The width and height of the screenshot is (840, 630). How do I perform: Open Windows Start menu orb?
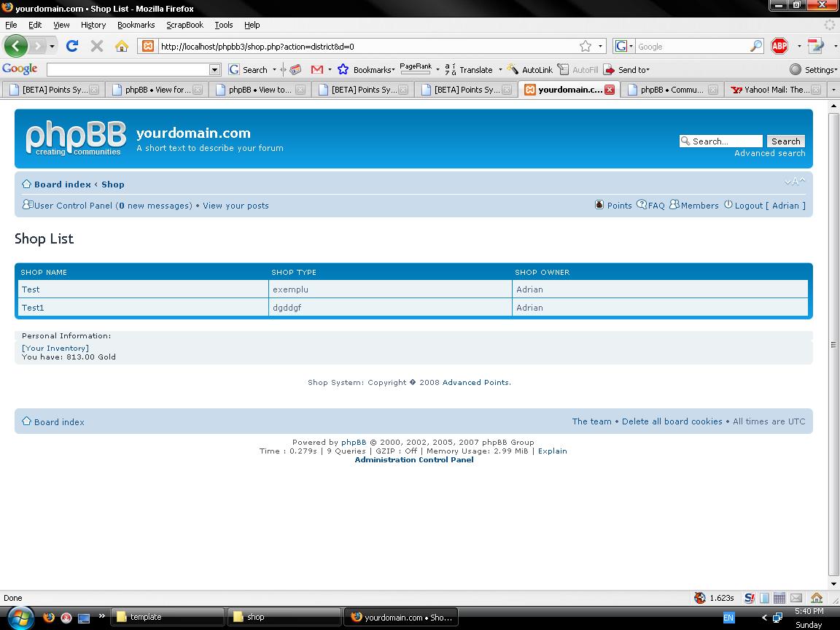tap(19, 617)
